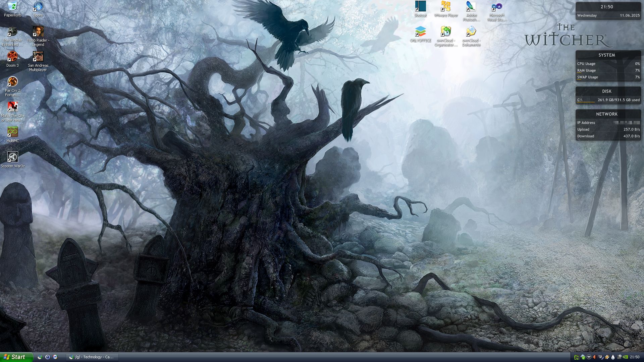Image resolution: width=644 pixels, height=362 pixels.
Task: Click the green dotted tray icon
Action: point(577,357)
